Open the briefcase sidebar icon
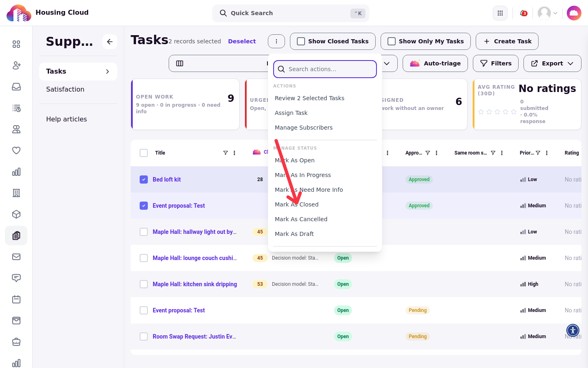588x368 pixels. pos(16,342)
